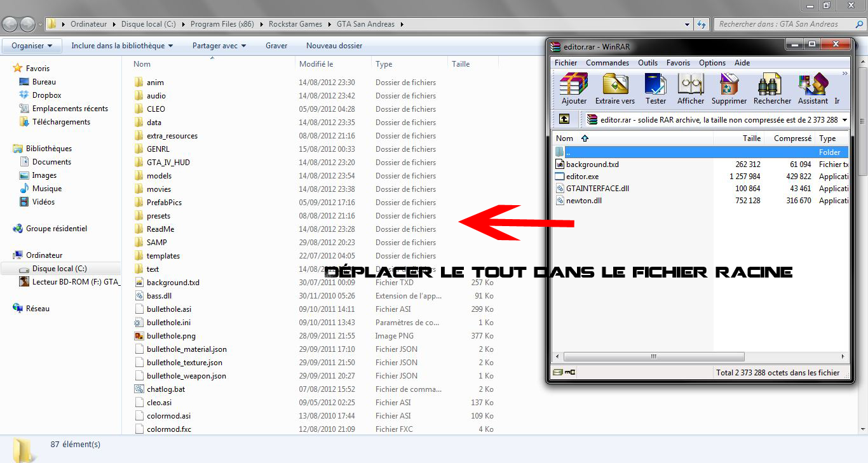
Task: Click the Forward button in Explorer
Action: click(x=28, y=24)
